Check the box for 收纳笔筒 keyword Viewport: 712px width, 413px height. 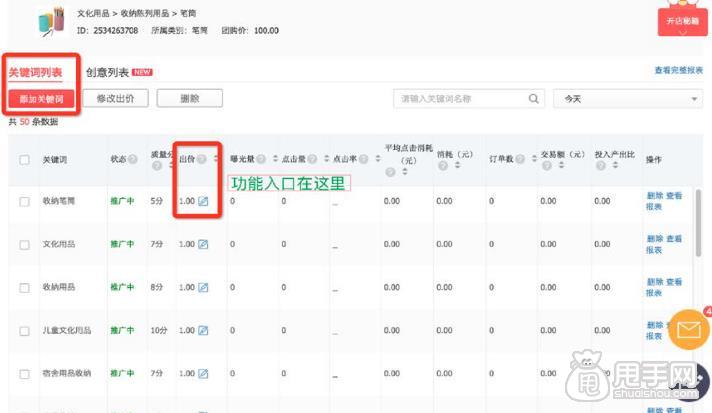pos(25,202)
